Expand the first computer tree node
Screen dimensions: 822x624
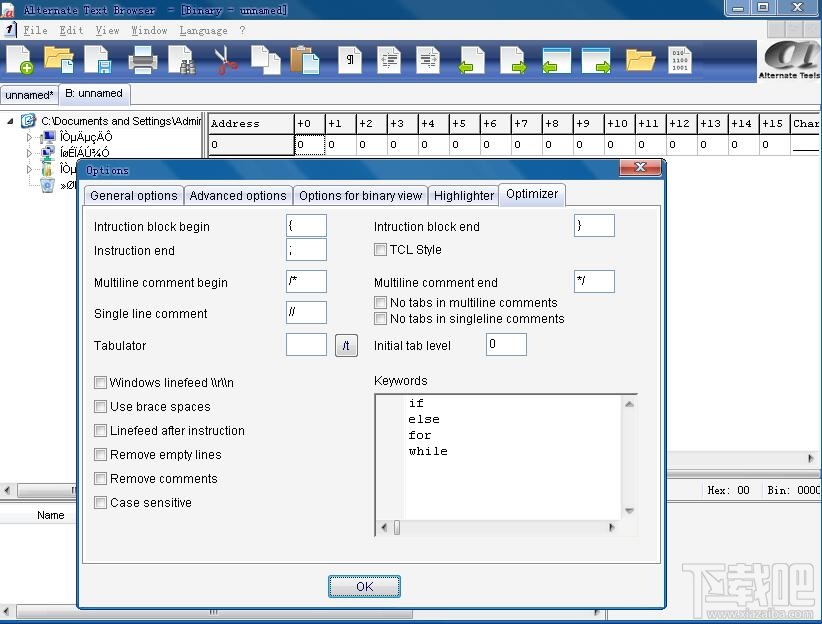29,137
